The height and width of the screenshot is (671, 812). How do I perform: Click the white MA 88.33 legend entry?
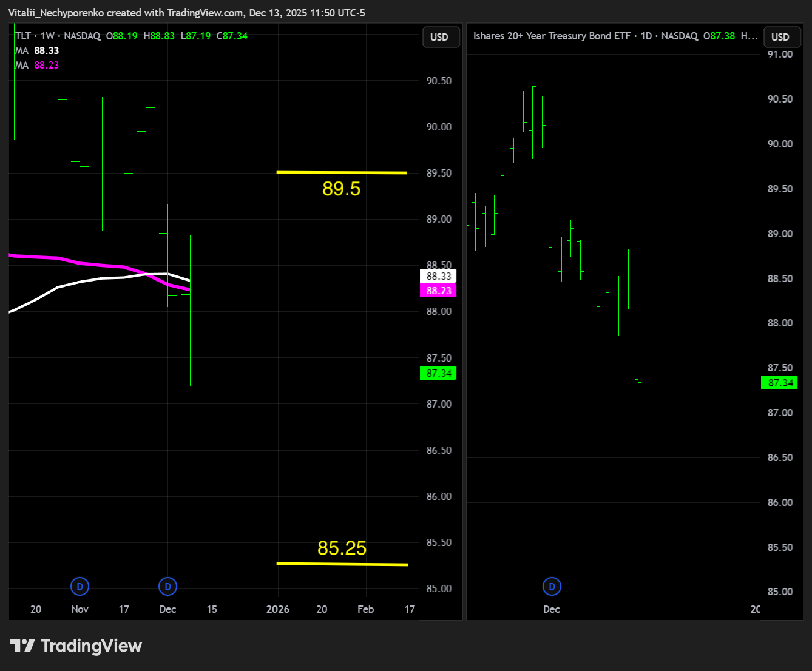[x=37, y=50]
